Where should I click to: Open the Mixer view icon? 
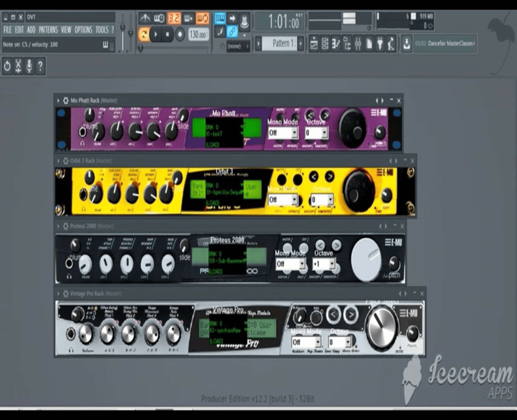pos(358,44)
